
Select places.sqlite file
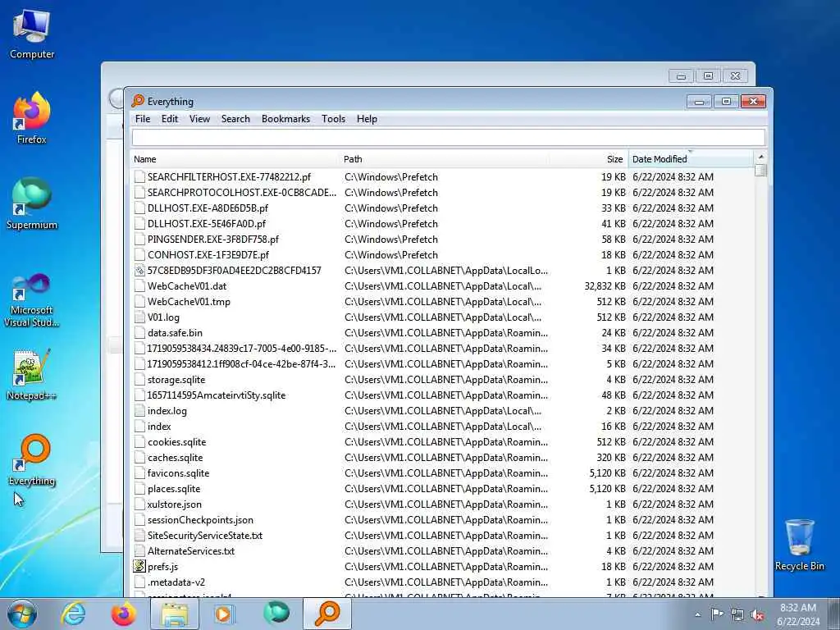point(174,489)
